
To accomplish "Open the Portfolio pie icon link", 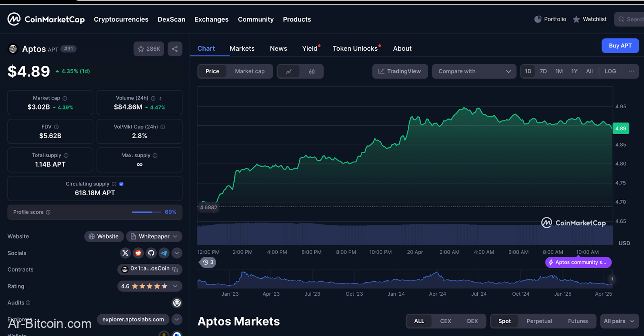I will coord(550,19).
